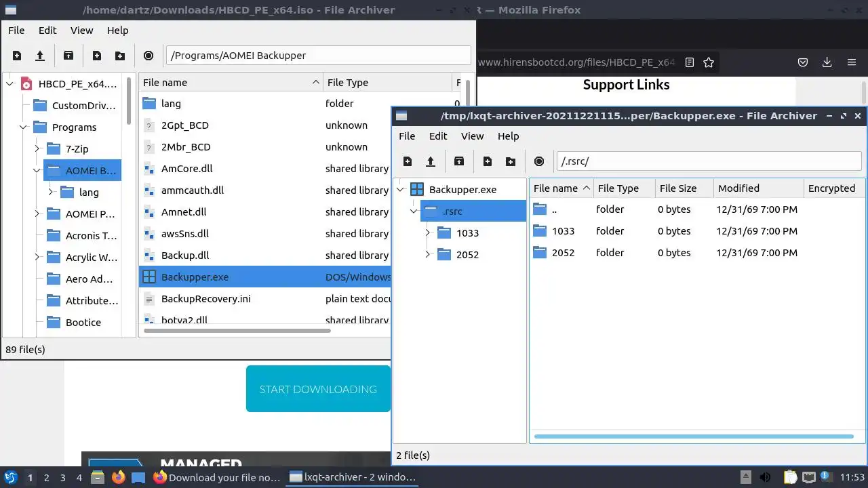The height and width of the screenshot is (488, 868).
Task: Open File menu in Backupper.exe window
Action: coord(407,136)
